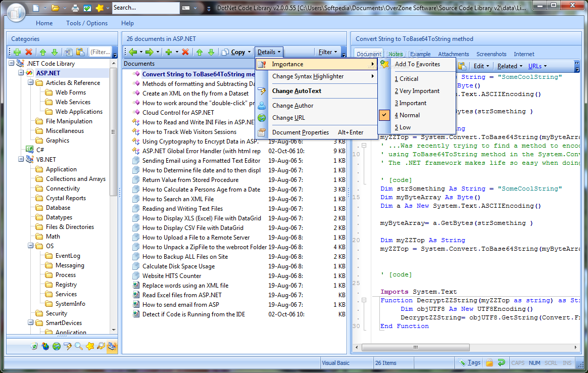The height and width of the screenshot is (373, 588).
Task: Collapse the Articles & Reference folder node
Action: (x=31, y=82)
